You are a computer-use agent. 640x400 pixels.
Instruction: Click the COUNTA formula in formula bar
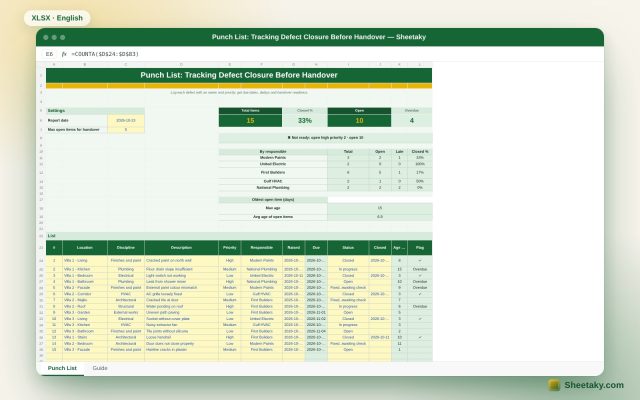105,54
